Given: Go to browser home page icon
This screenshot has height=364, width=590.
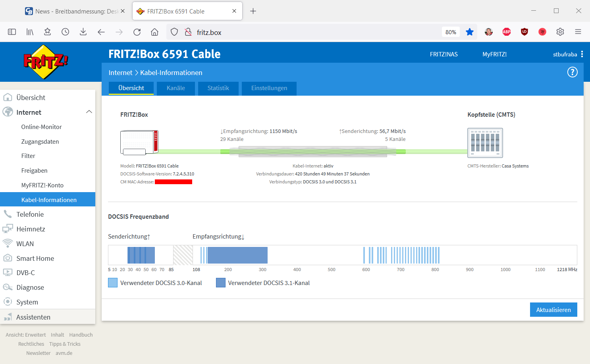Looking at the screenshot, I should pos(155,32).
